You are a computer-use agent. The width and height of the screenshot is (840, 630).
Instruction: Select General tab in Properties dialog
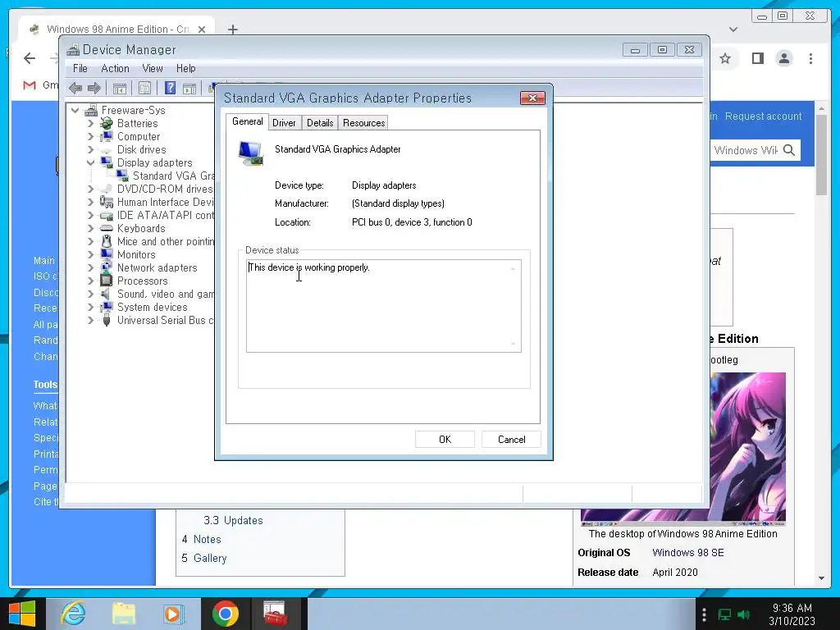click(x=247, y=121)
